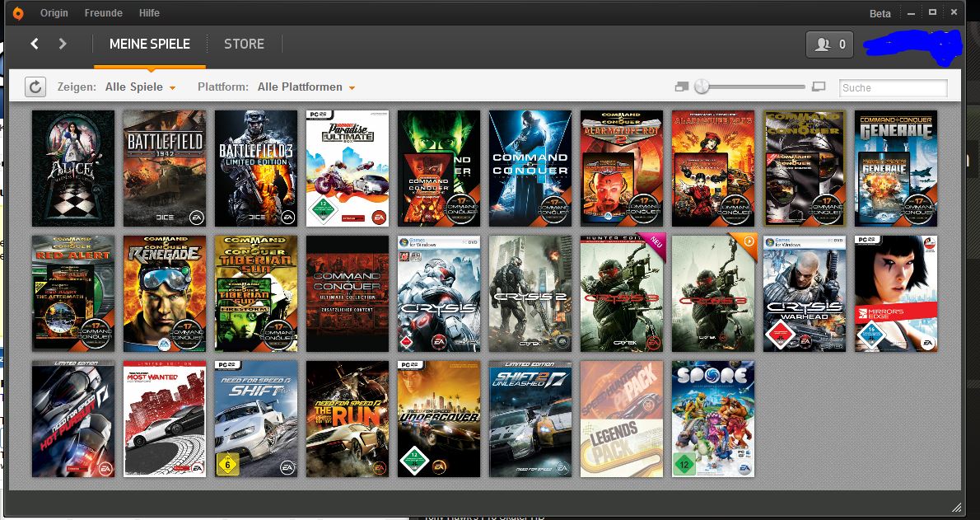This screenshot has width=980, height=520.
Task: Refresh the game library
Action: coord(35,87)
